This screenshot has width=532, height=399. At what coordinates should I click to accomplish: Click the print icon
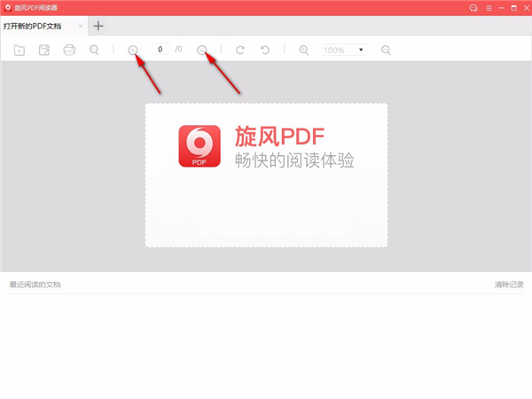click(x=69, y=50)
